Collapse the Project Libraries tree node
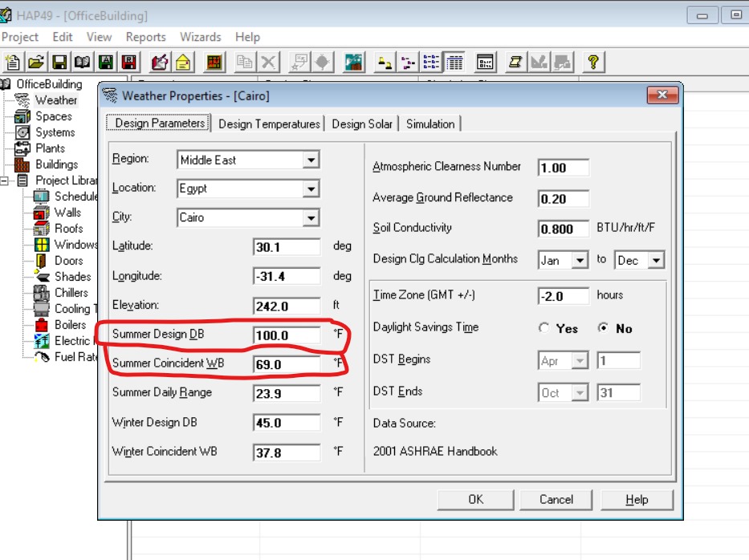Viewport: 749px width, 560px height. tap(4, 181)
